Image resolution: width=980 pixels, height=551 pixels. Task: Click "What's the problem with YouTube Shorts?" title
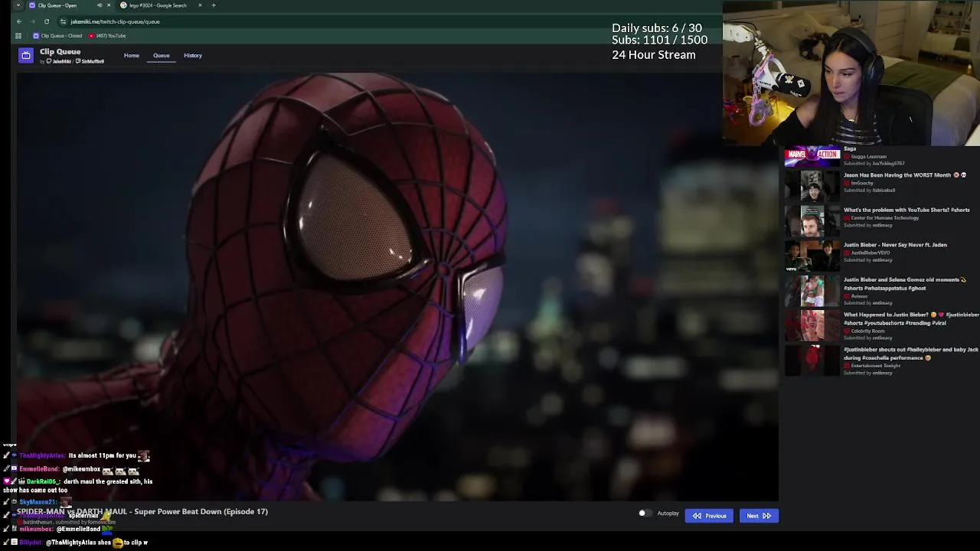coord(906,210)
